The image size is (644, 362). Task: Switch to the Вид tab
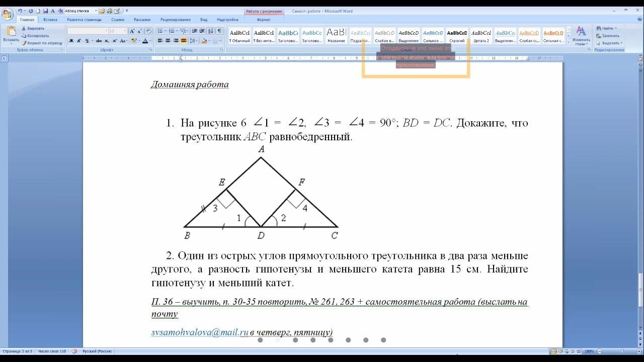pos(204,20)
